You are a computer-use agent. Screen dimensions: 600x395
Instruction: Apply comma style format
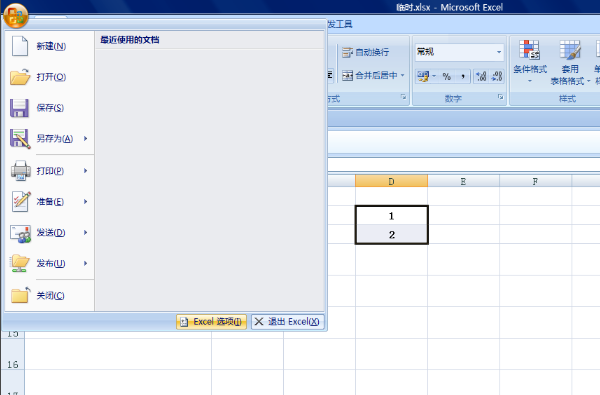point(463,77)
